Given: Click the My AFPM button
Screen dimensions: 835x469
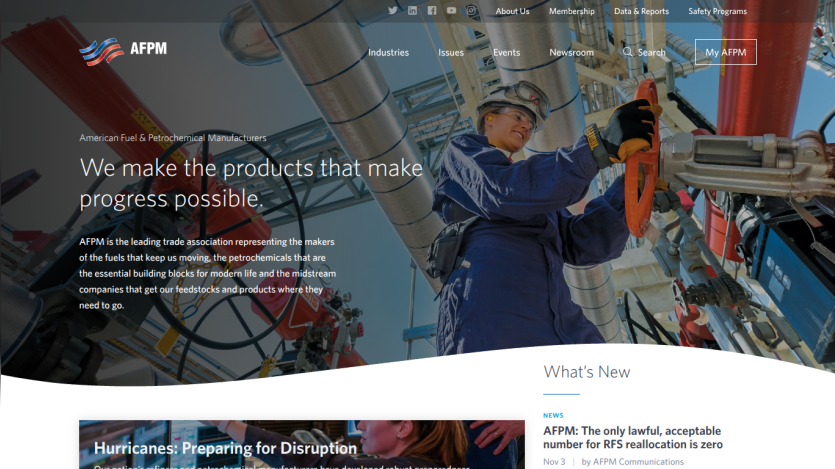Looking at the screenshot, I should coord(725,52).
